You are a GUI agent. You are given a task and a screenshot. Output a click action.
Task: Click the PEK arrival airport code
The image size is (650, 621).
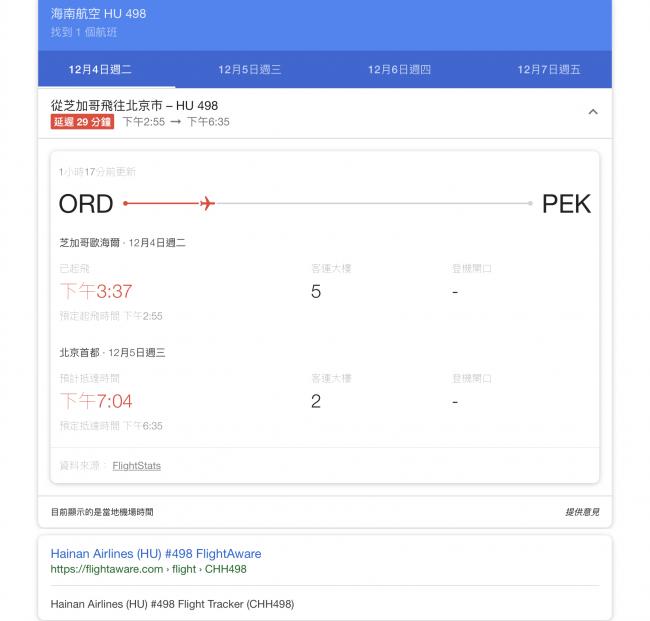(566, 204)
